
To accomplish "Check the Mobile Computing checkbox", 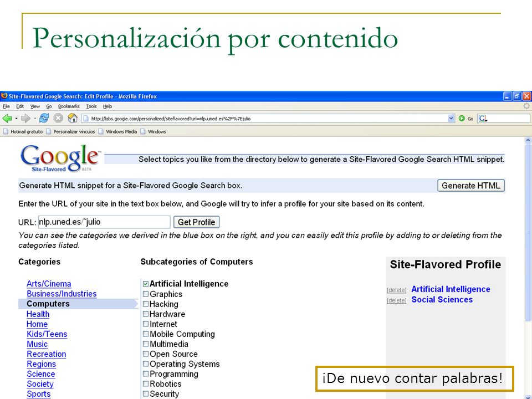I will pyautogui.click(x=146, y=334).
